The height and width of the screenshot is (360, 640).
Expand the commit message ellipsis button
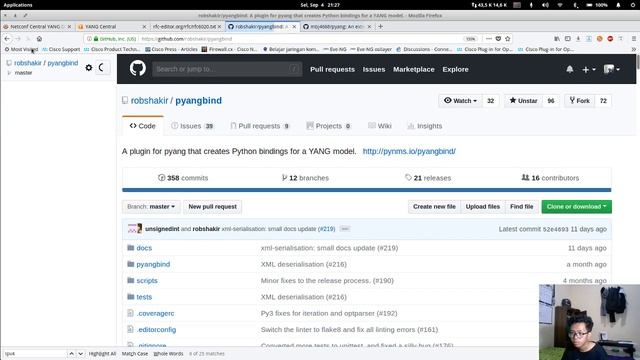[345, 229]
